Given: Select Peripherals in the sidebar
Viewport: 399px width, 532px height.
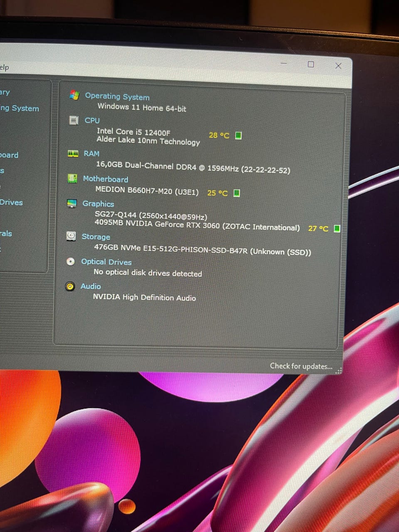Looking at the screenshot, I should pyautogui.click(x=6, y=234).
